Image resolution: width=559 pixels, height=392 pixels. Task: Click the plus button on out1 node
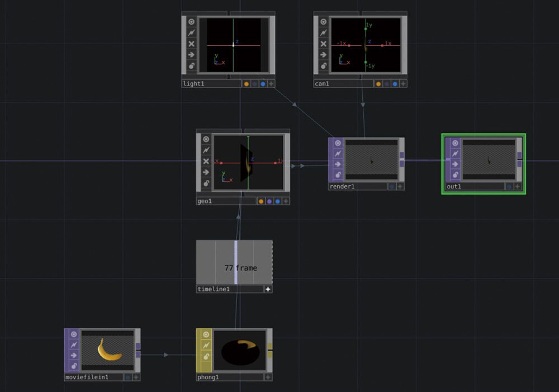coord(518,186)
